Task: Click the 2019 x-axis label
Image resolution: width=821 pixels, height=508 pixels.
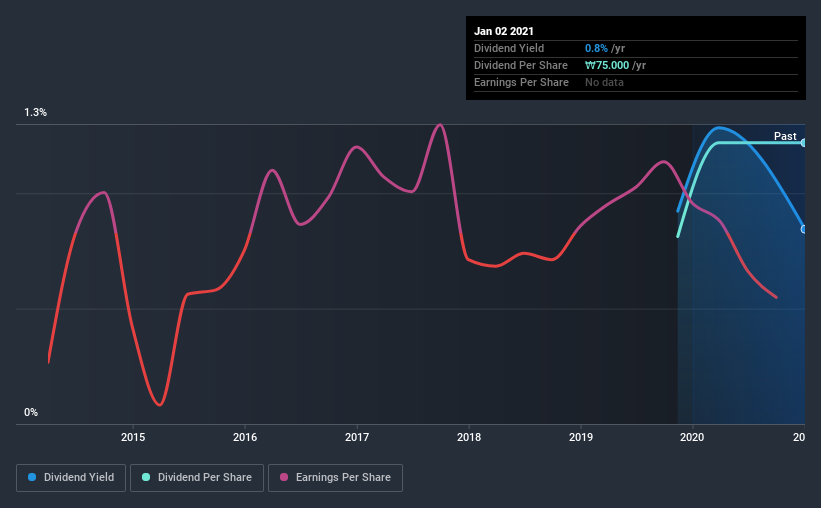Action: pos(581,437)
